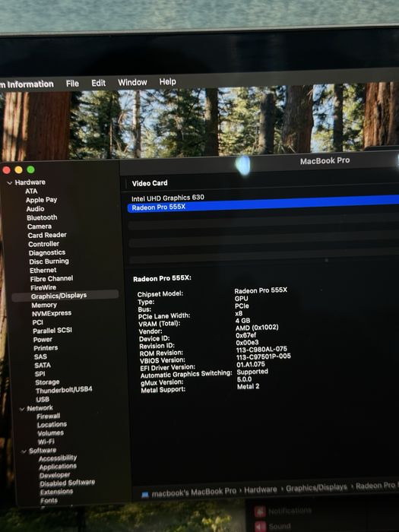The height and width of the screenshot is (532, 399).
Task: Select Fonts under Software
Action: click(x=49, y=501)
